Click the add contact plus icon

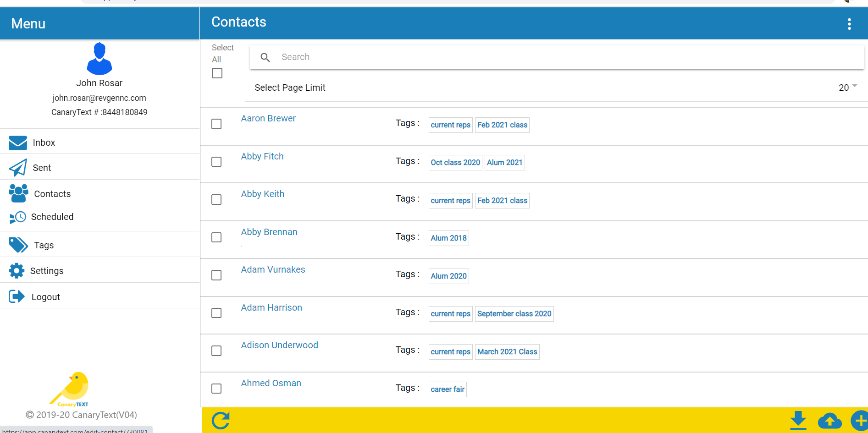859,420
